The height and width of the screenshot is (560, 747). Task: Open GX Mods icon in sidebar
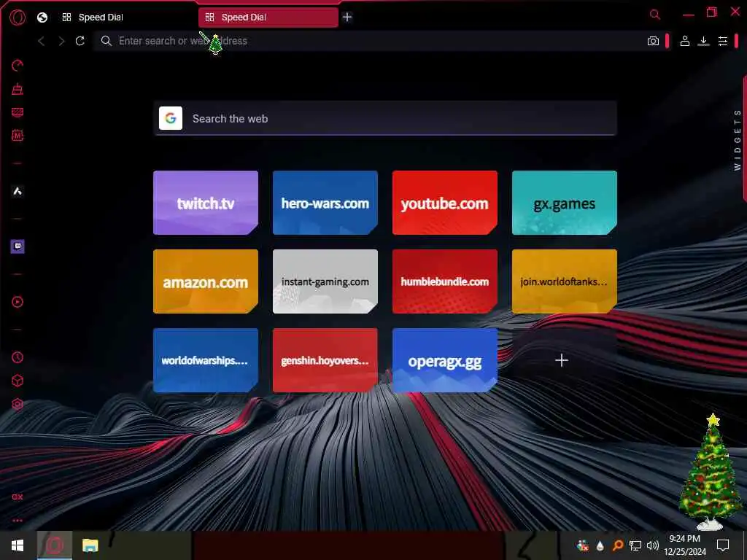18,136
